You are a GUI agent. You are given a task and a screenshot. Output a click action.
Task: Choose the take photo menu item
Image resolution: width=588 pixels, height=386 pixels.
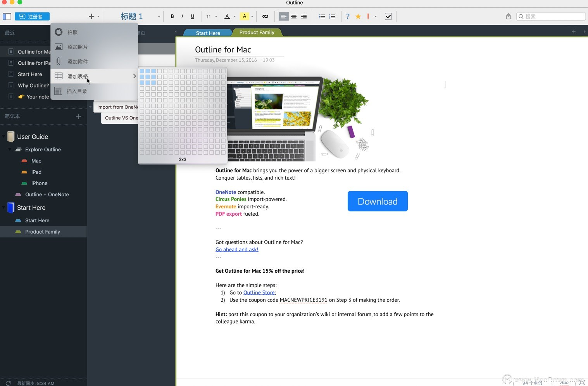(x=94, y=32)
